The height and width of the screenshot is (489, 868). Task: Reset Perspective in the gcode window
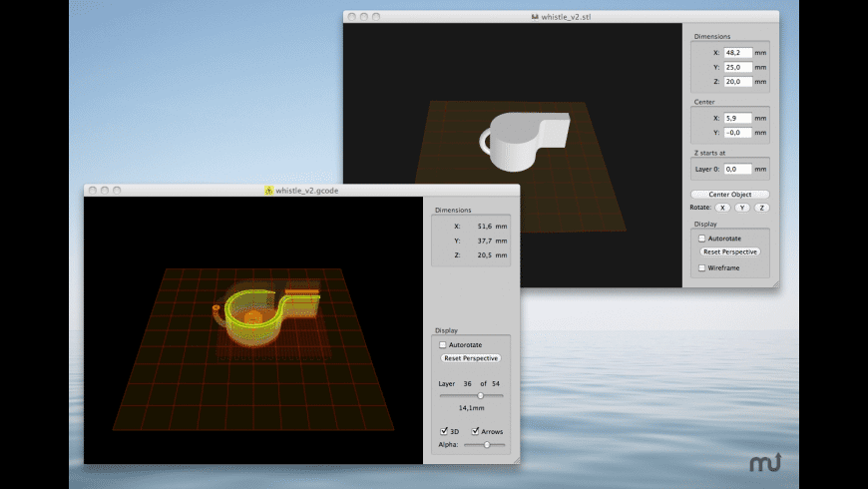coord(471,357)
